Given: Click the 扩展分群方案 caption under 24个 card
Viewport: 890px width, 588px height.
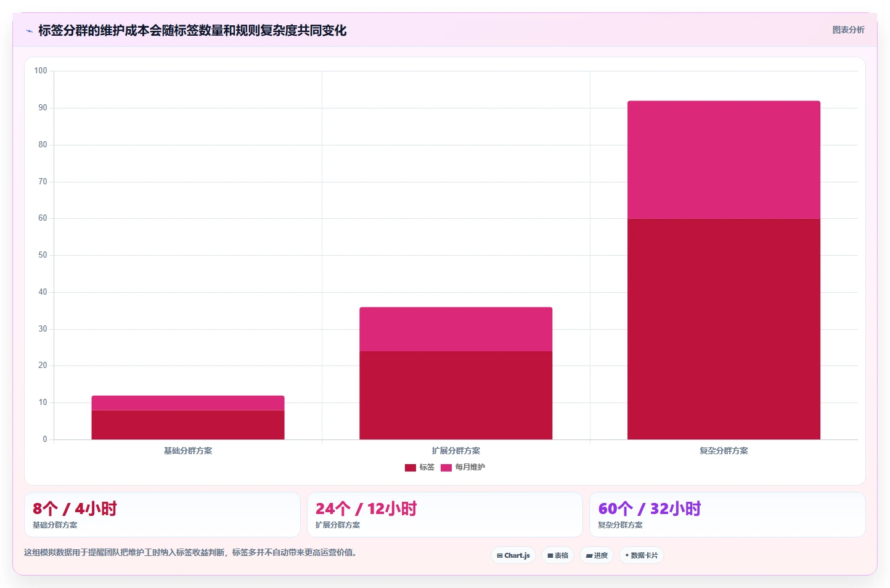Looking at the screenshot, I should pos(338,525).
